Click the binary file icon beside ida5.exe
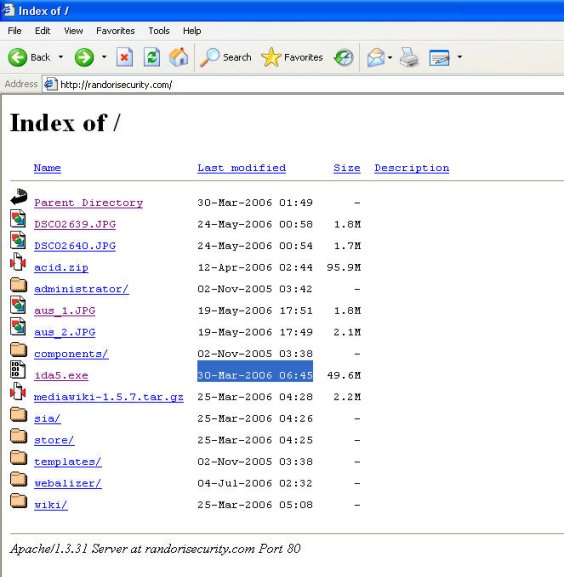Viewport: 564px width, 577px height. pos(18,369)
